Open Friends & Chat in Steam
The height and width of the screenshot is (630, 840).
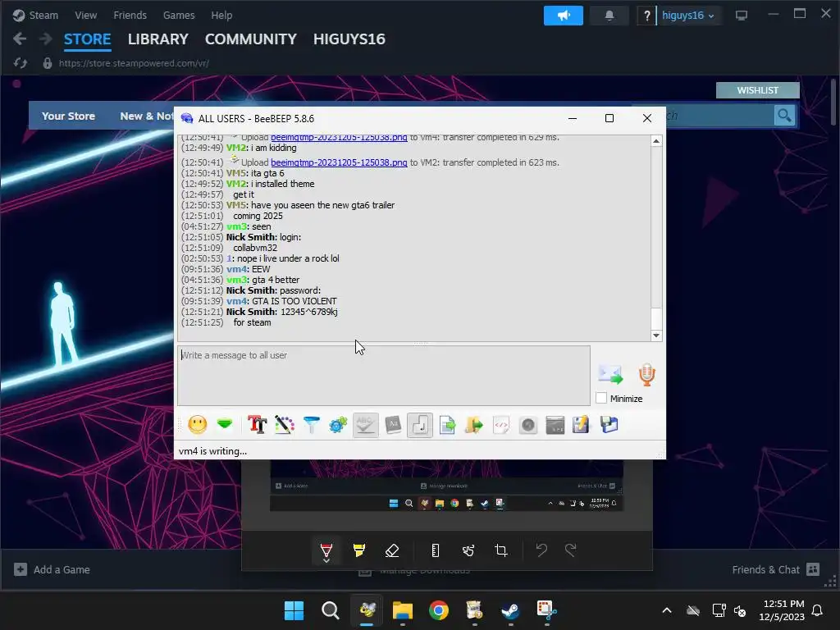click(776, 569)
